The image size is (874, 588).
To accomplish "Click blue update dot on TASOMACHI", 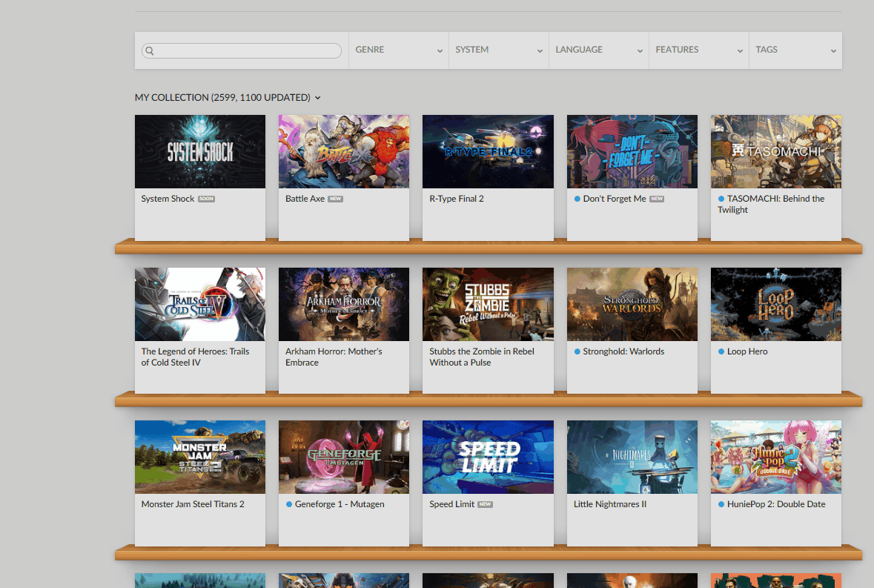I will coord(721,199).
